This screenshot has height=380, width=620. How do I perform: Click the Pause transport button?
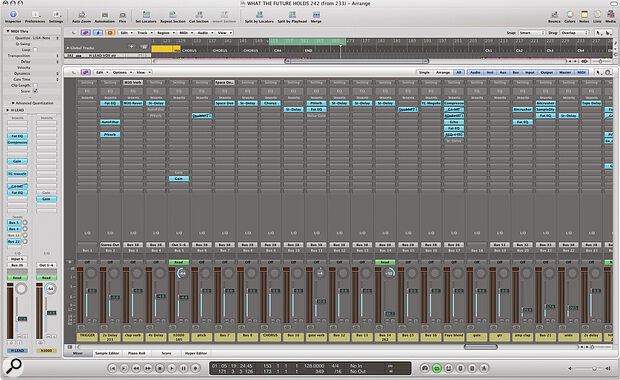[183, 368]
